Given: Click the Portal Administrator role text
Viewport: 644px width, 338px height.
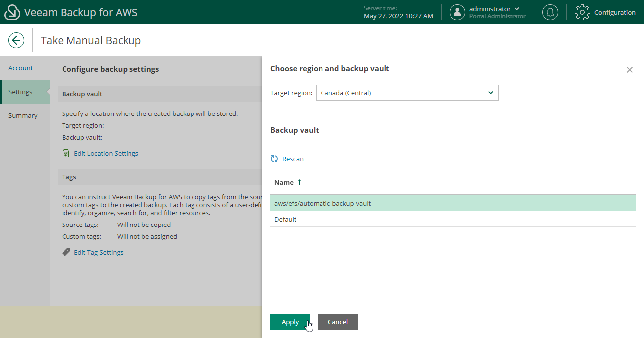Looking at the screenshot, I should [497, 16].
